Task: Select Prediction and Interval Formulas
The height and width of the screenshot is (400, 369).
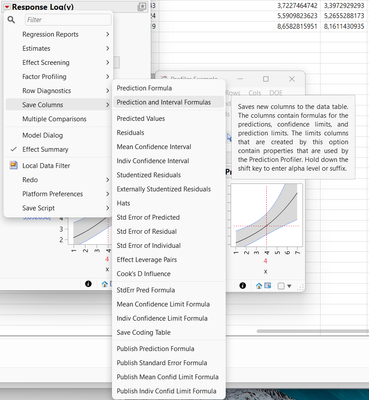Action: [169, 102]
